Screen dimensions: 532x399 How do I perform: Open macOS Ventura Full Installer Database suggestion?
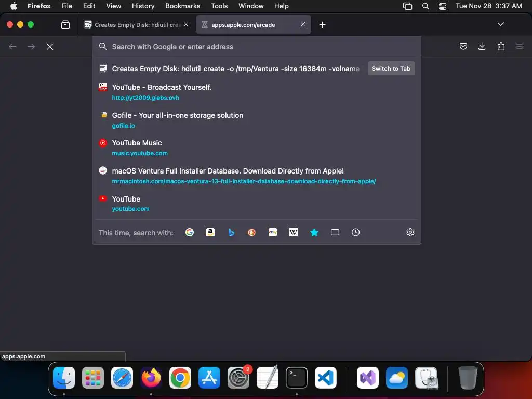pyautogui.click(x=257, y=176)
